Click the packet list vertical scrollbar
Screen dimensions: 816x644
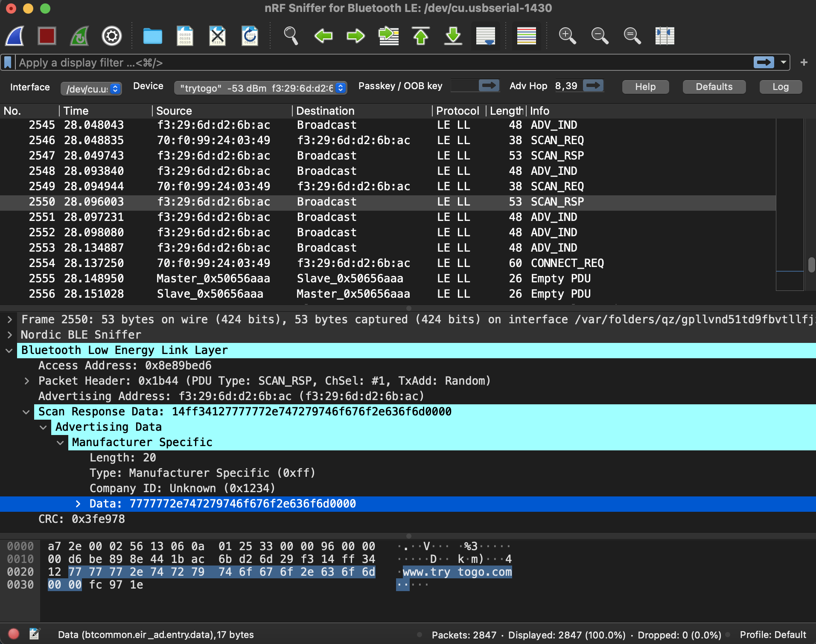tap(811, 264)
